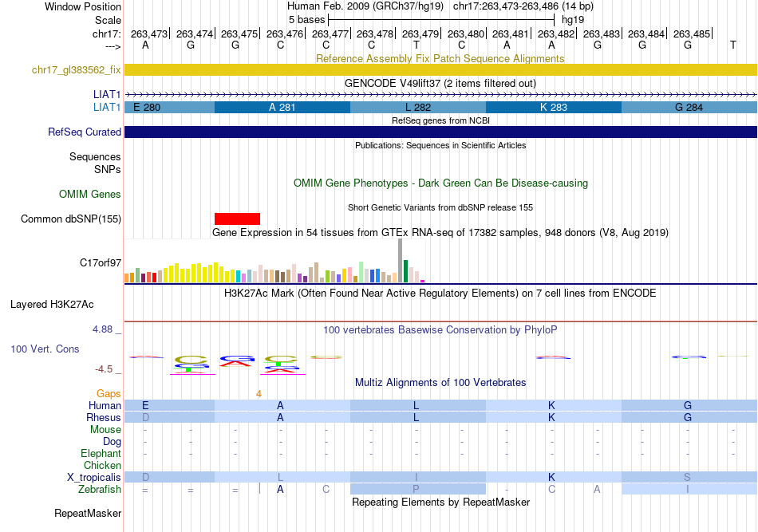Click the LIAT1 codon block 'A 281'
Image resolution: width=758 pixels, height=532 pixels.
pos(282,107)
